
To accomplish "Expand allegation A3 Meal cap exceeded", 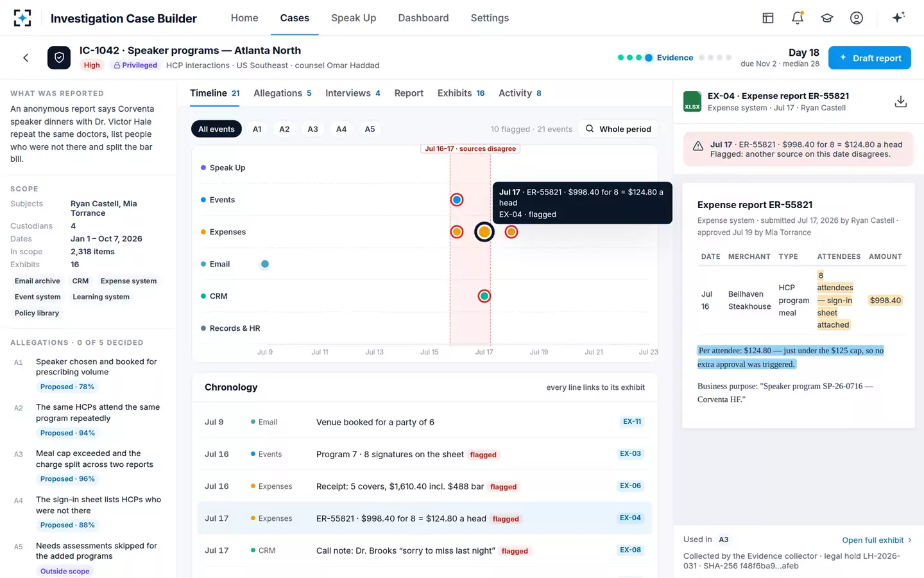I will [x=89, y=466].
